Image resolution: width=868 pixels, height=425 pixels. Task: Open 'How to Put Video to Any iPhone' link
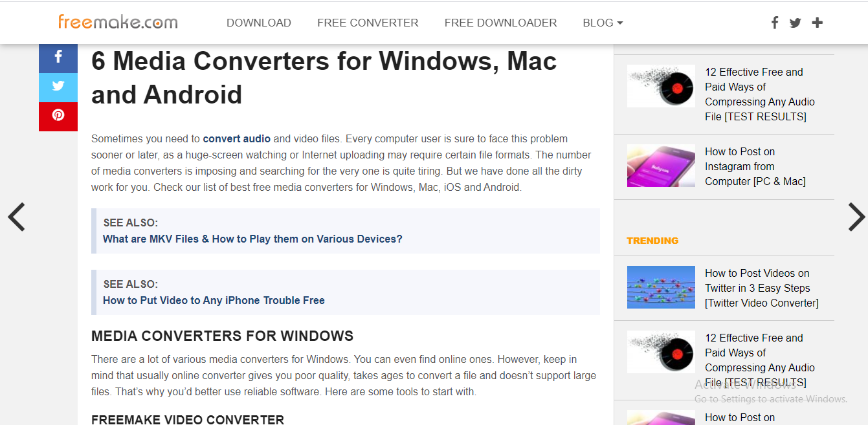(214, 300)
